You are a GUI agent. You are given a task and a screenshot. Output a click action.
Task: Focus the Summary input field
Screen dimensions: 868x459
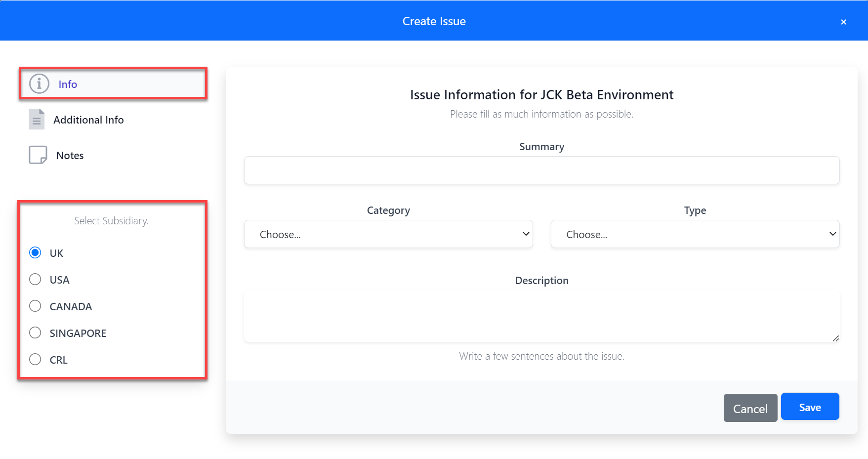542,170
